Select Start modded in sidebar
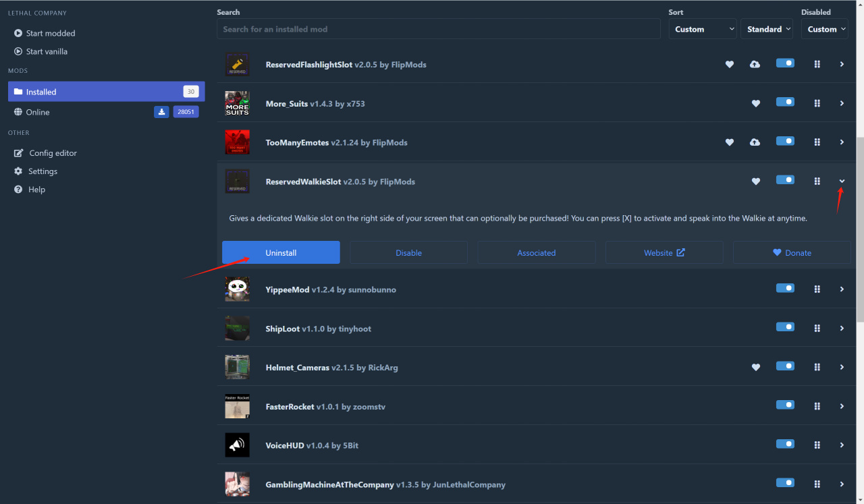The height and width of the screenshot is (504, 864). (45, 33)
